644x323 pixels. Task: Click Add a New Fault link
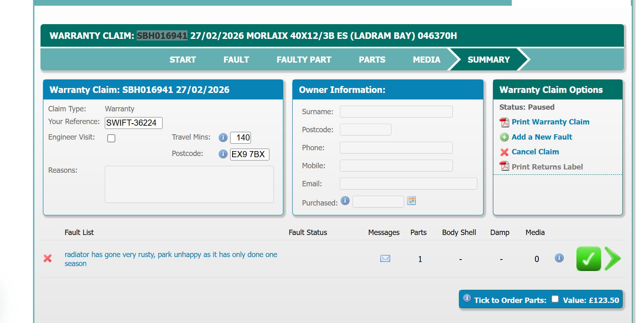click(x=542, y=137)
